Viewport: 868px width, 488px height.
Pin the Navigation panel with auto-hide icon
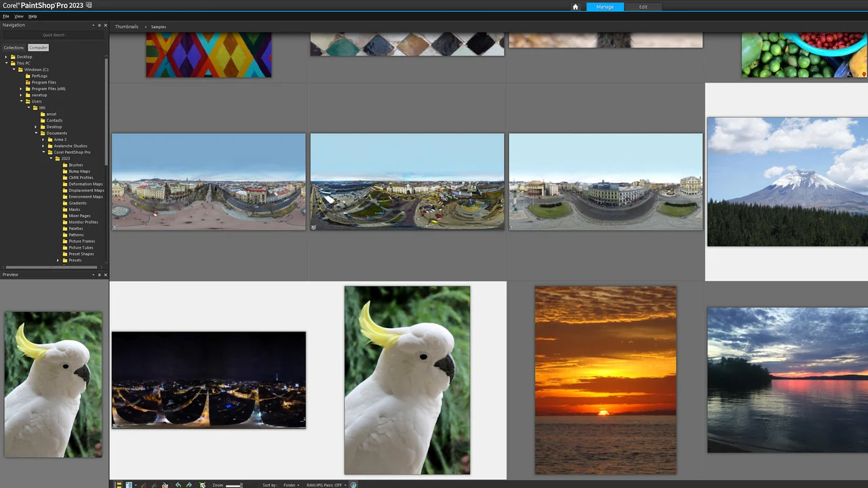pyautogui.click(x=99, y=25)
